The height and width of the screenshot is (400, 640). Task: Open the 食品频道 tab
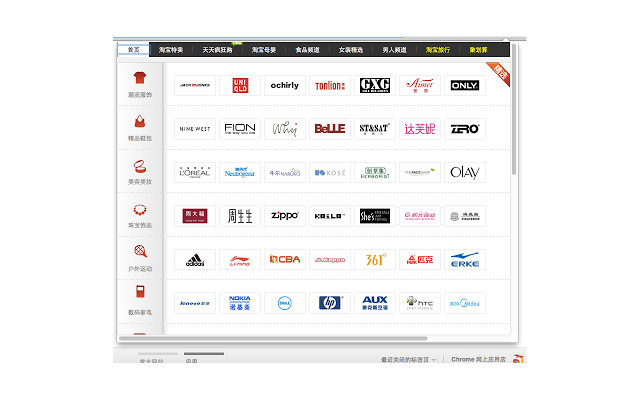(307, 50)
